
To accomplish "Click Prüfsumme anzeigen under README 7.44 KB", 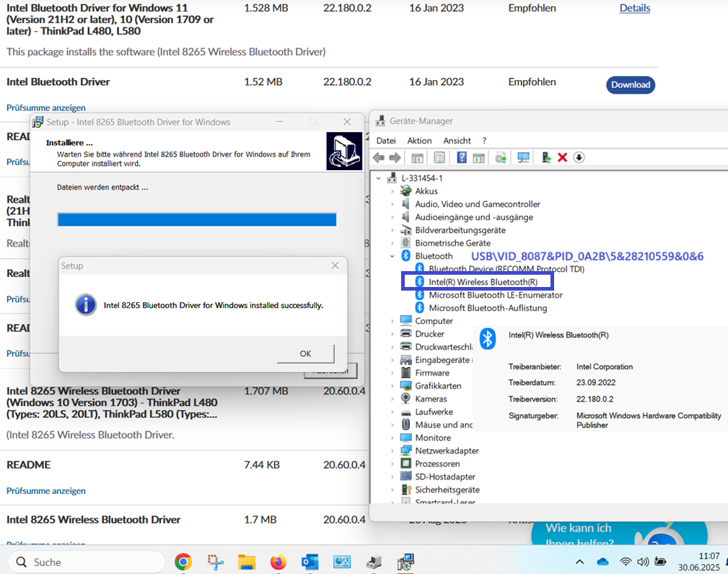I will point(46,490).
